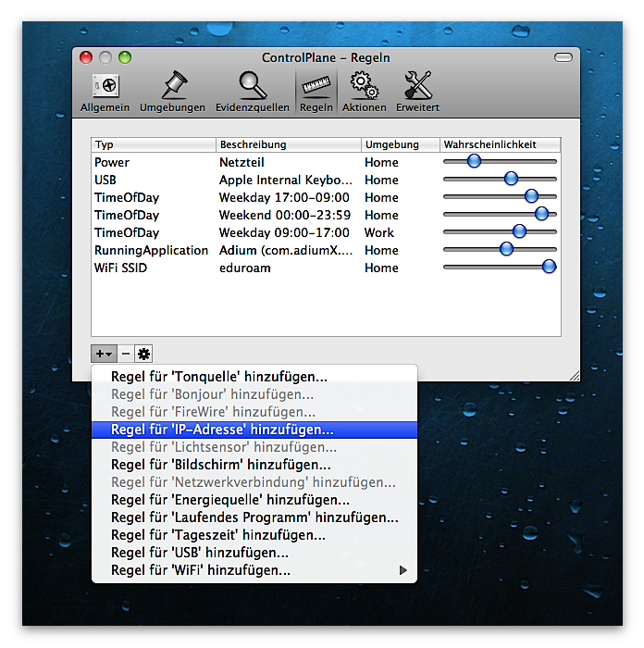Image resolution: width=644 pixels, height=648 pixels.
Task: Choose 'Laufendes Programm' rule menu entry
Action: (x=254, y=517)
